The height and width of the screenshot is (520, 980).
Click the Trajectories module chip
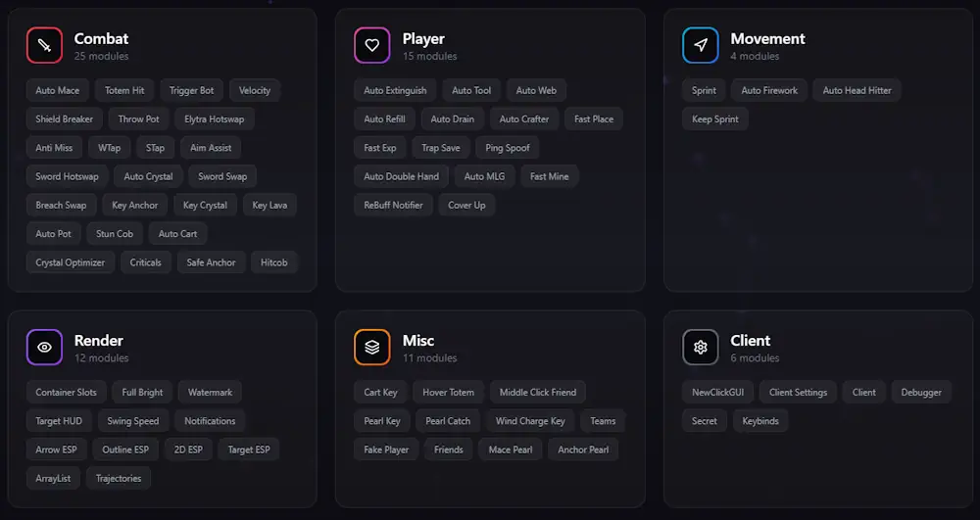point(118,478)
